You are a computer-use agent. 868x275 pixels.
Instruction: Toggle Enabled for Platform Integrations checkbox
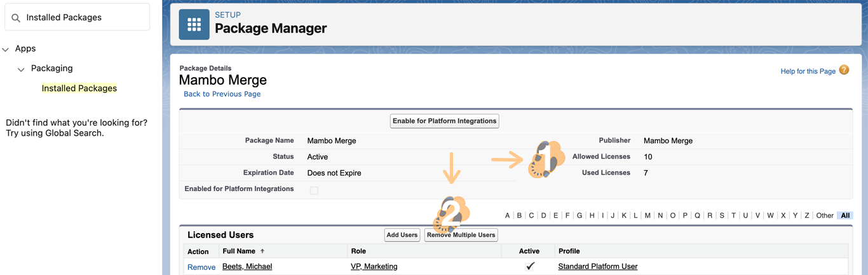[314, 190]
